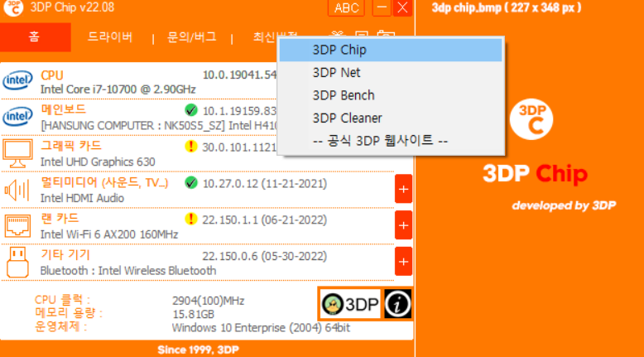
Task: Click the 메모리 용량 label
Action: pyautogui.click(x=69, y=313)
